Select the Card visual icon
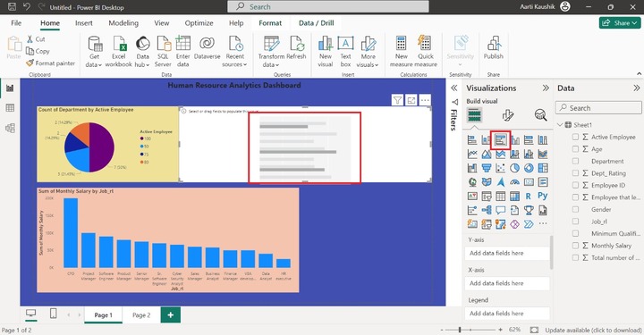 pos(529,182)
